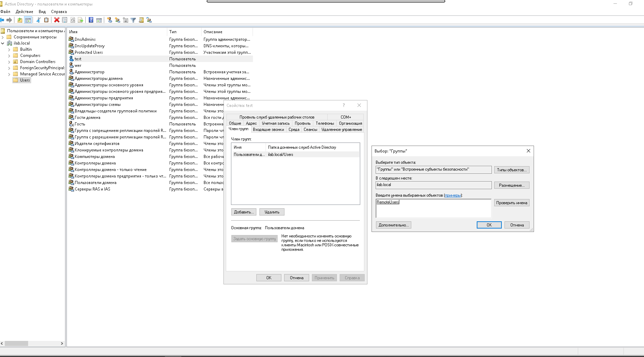The width and height of the screenshot is (644, 357).
Task: Expand the Builtin tree node
Action: point(9,49)
